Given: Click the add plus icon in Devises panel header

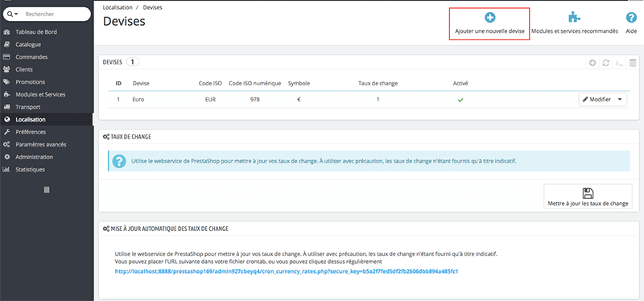Looking at the screenshot, I should [592, 63].
